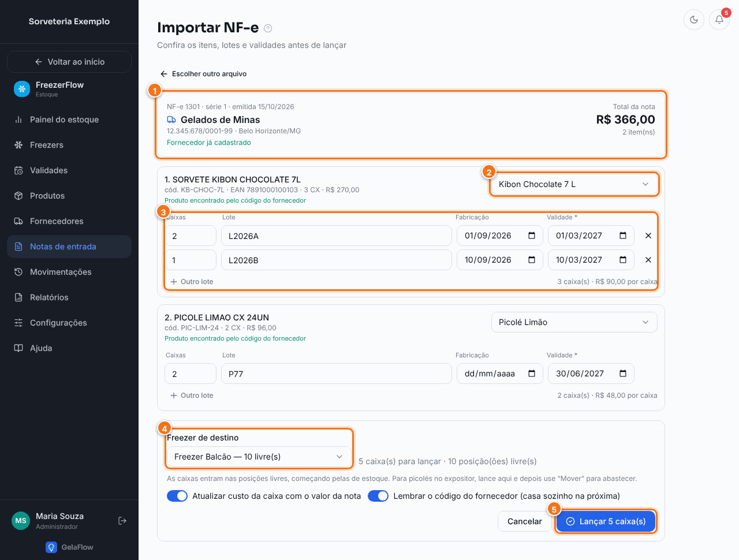
Task: Click the help icon beside Importar NF-e
Action: (x=268, y=28)
